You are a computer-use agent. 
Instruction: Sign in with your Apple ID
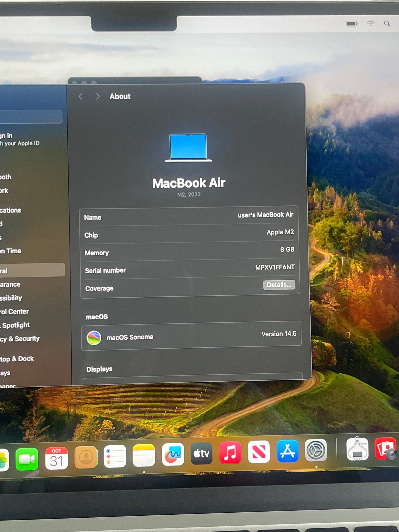tap(20, 139)
